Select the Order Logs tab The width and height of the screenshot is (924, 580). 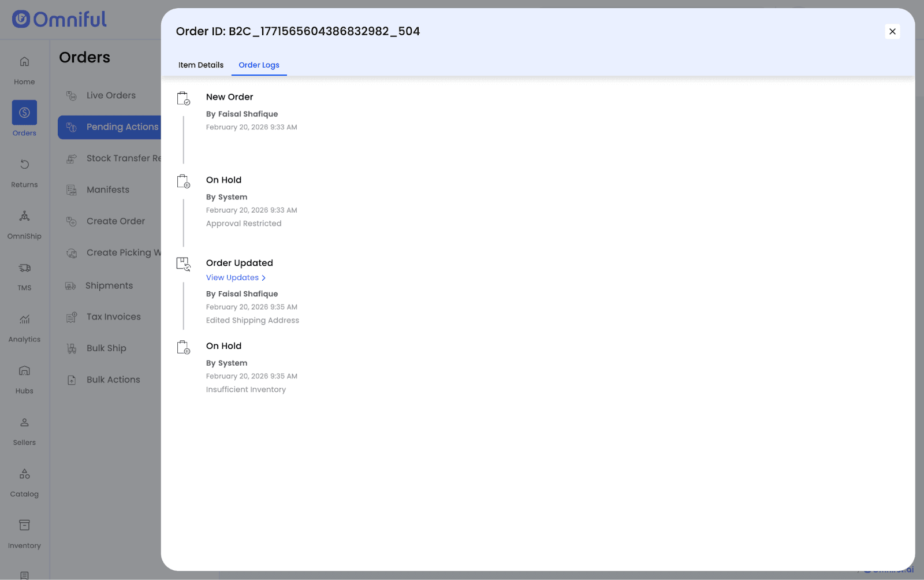click(259, 65)
